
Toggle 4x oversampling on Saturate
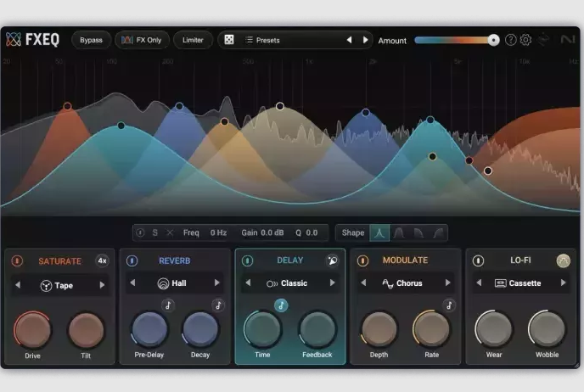(x=103, y=261)
